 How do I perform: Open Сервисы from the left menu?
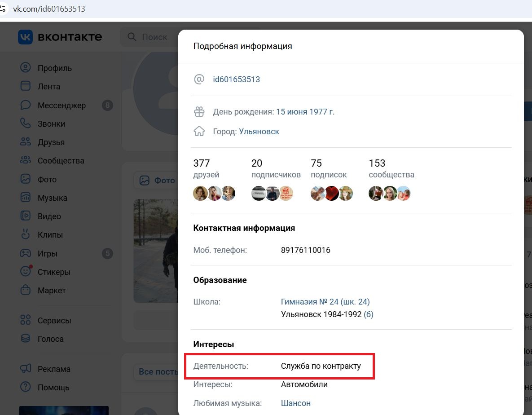coord(54,321)
